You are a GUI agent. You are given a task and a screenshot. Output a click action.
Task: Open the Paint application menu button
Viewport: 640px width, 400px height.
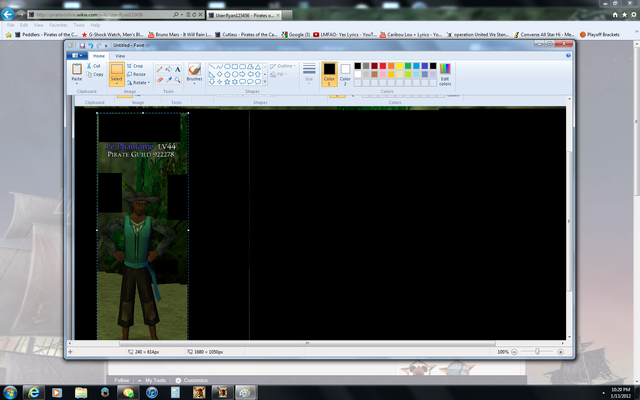(77, 56)
